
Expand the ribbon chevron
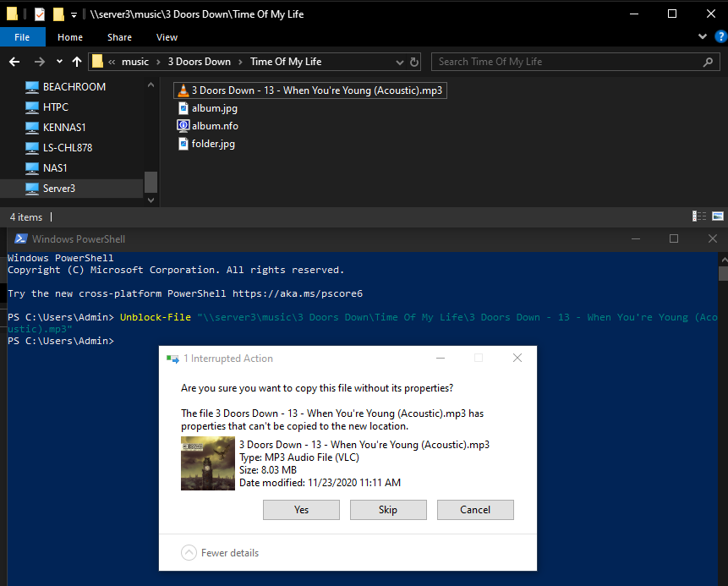pos(703,36)
